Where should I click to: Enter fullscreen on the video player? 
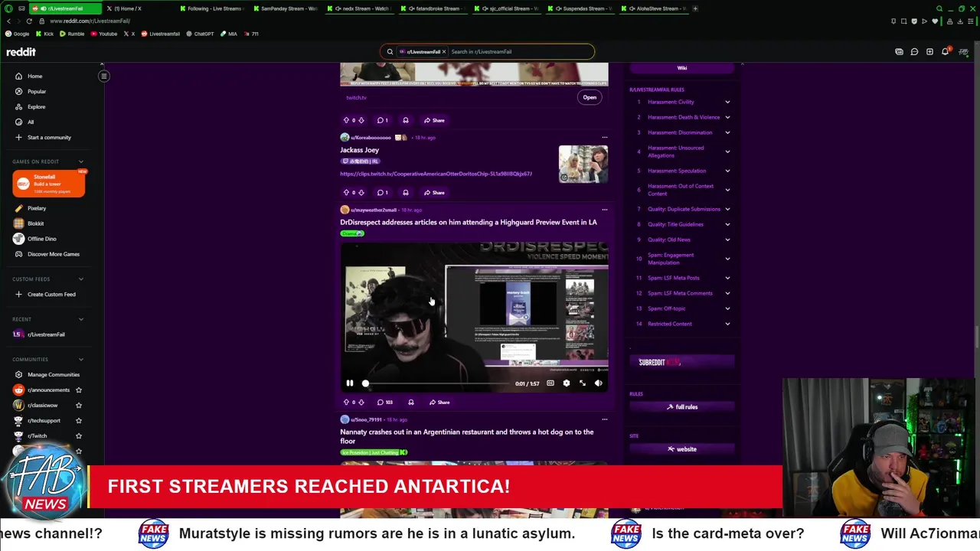(582, 383)
